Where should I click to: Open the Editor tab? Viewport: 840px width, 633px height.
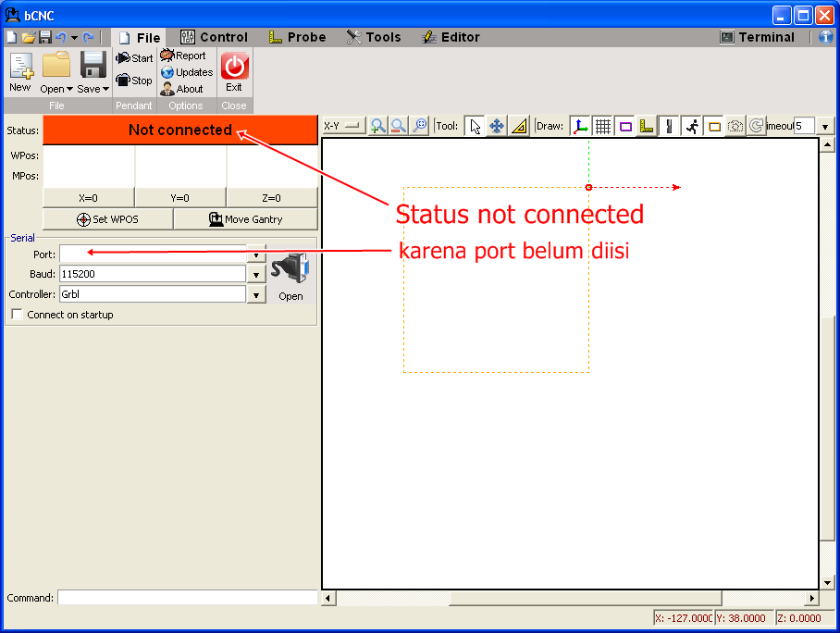click(x=451, y=37)
